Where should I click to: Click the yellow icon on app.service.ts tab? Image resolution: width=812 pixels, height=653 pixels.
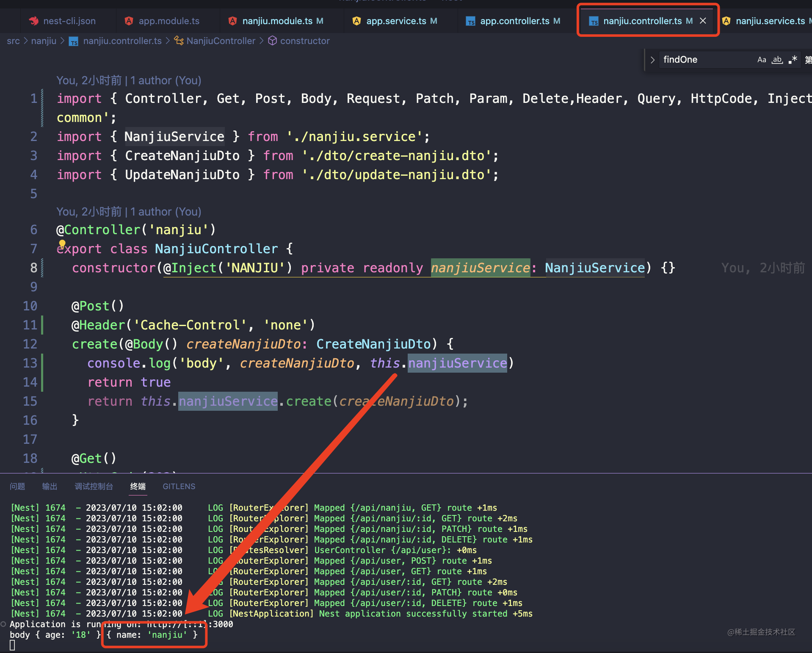pyautogui.click(x=356, y=20)
